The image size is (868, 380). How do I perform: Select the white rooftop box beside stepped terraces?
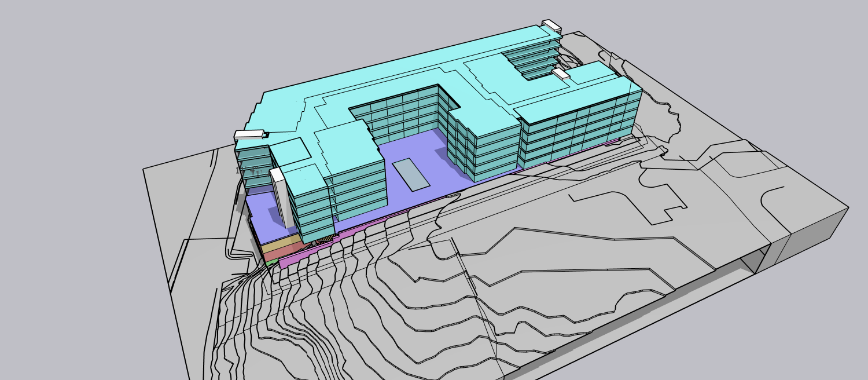point(561,74)
